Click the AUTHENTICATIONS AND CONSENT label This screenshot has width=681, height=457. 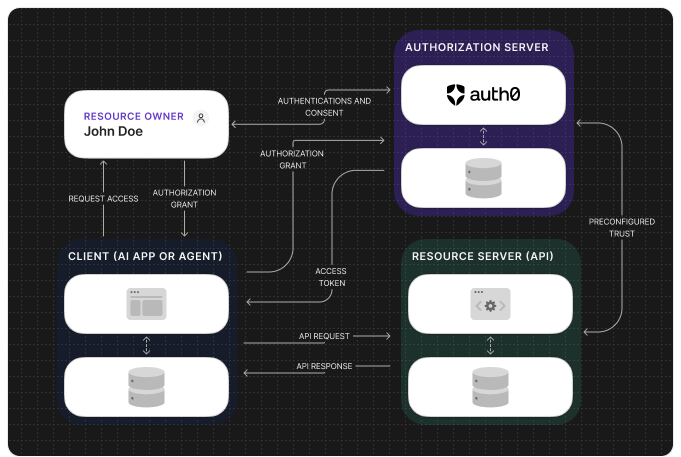(324, 107)
